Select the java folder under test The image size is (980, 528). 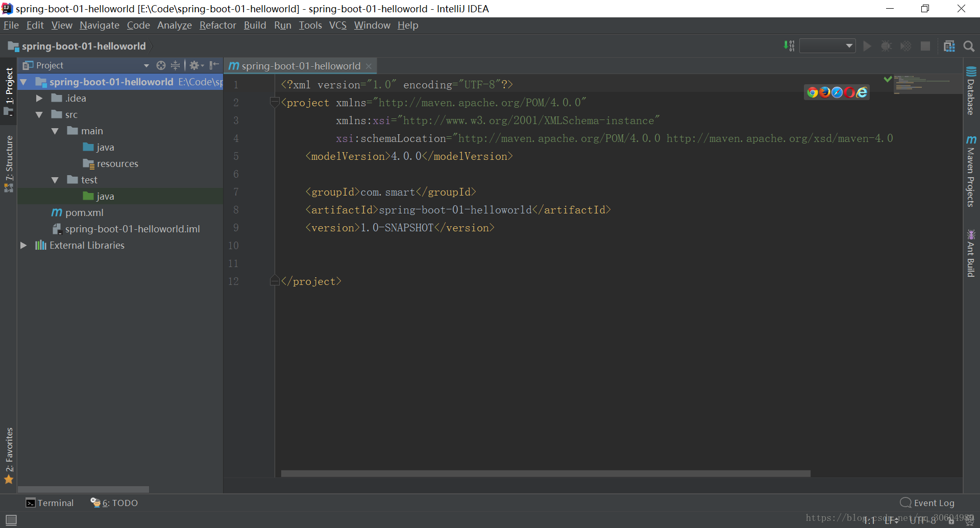pos(99,196)
